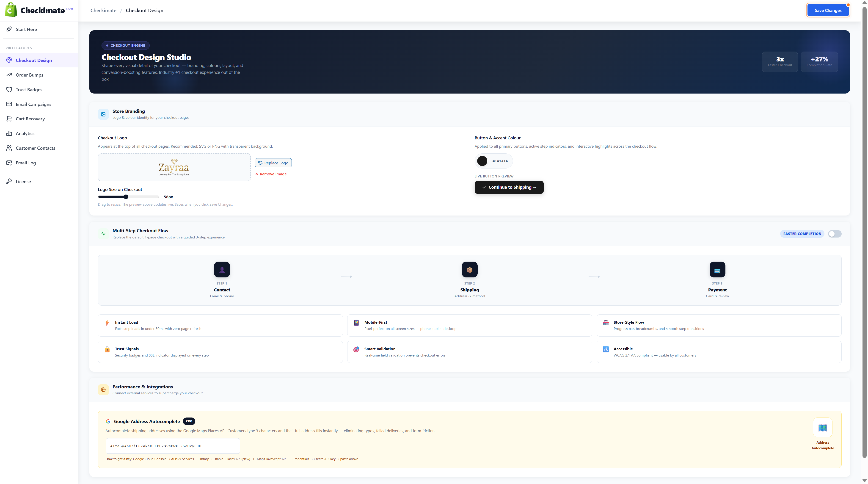This screenshot has height=484, width=868.
Task: Click the Accessible wheelchair icon
Action: 606,349
